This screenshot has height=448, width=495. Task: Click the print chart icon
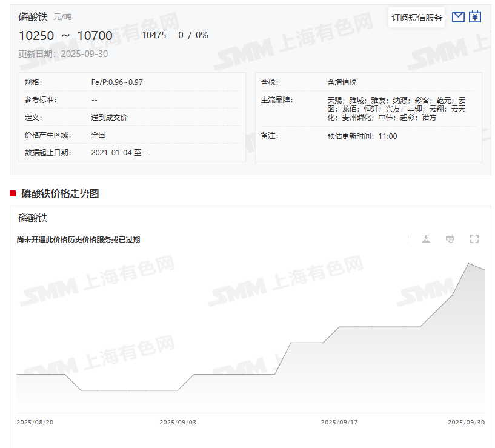click(x=450, y=239)
